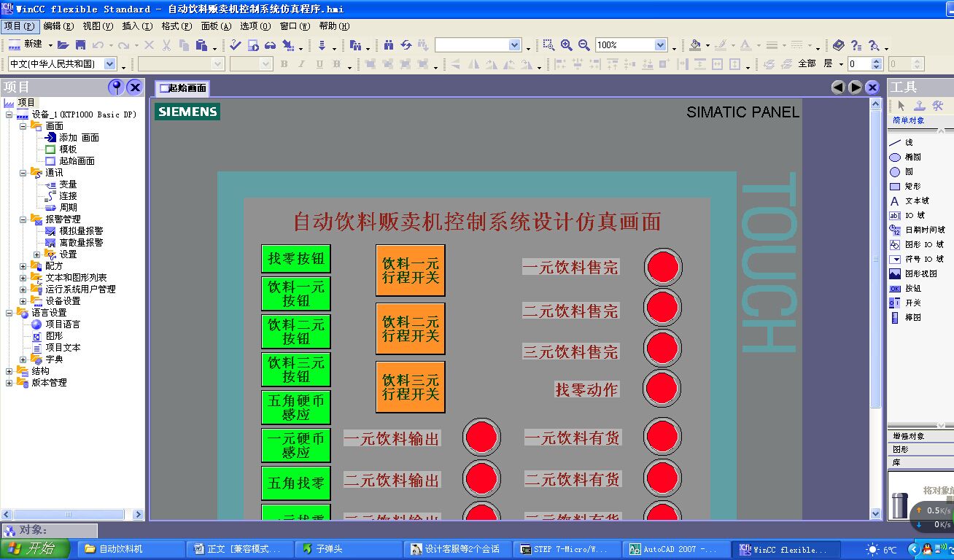
Task: Run consistency check (checkmark icon)
Action: coord(235,45)
